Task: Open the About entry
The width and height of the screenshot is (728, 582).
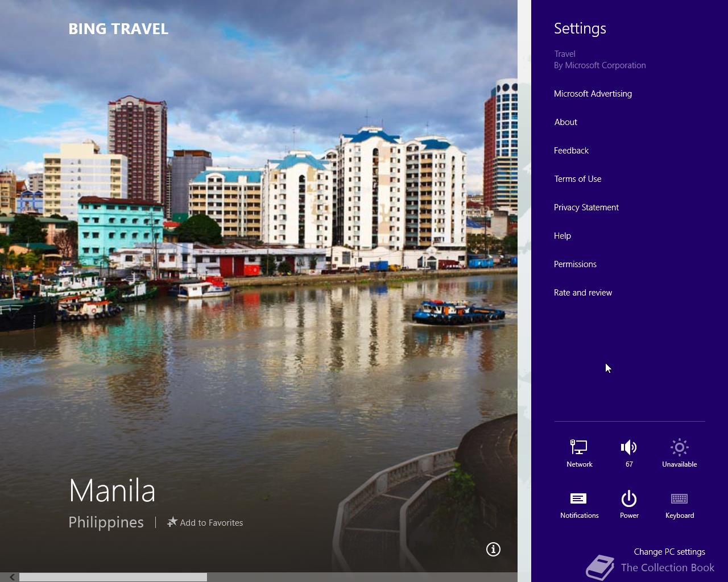Action: click(566, 122)
